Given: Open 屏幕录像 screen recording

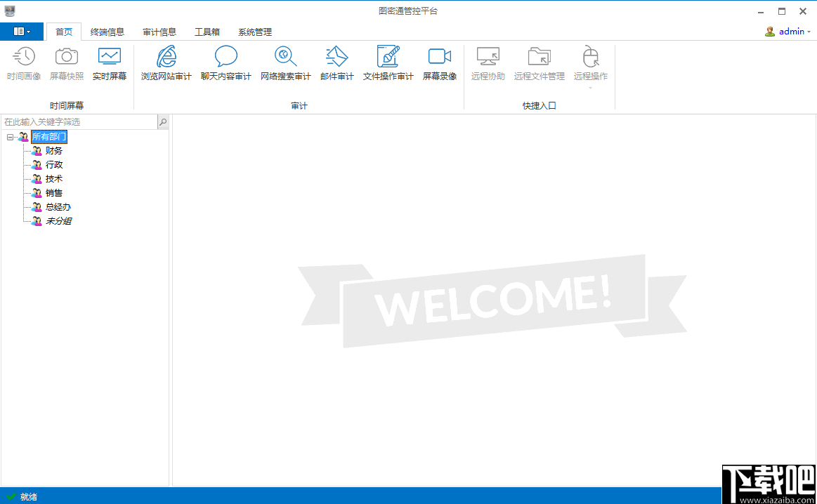Looking at the screenshot, I should point(440,63).
